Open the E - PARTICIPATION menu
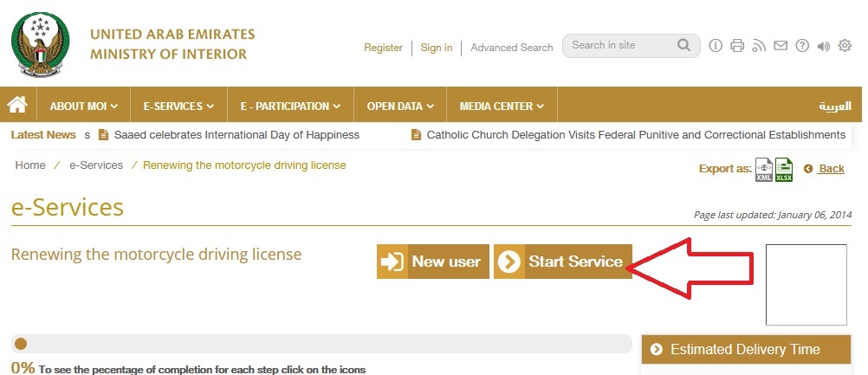 click(x=290, y=107)
